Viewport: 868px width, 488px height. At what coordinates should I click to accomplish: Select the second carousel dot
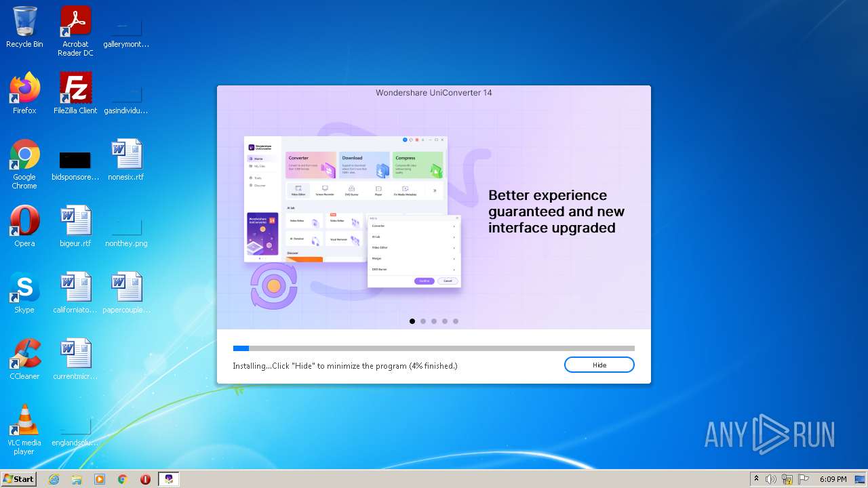tap(423, 321)
